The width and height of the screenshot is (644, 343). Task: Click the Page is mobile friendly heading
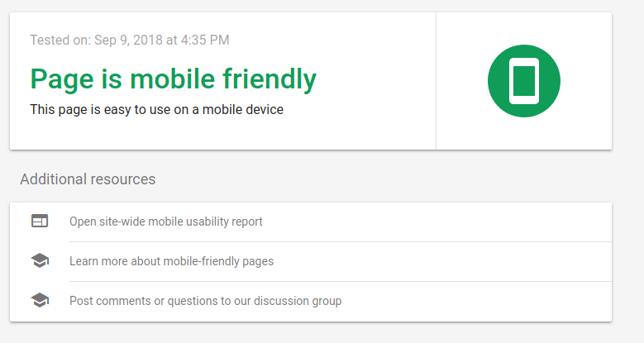coord(173,79)
